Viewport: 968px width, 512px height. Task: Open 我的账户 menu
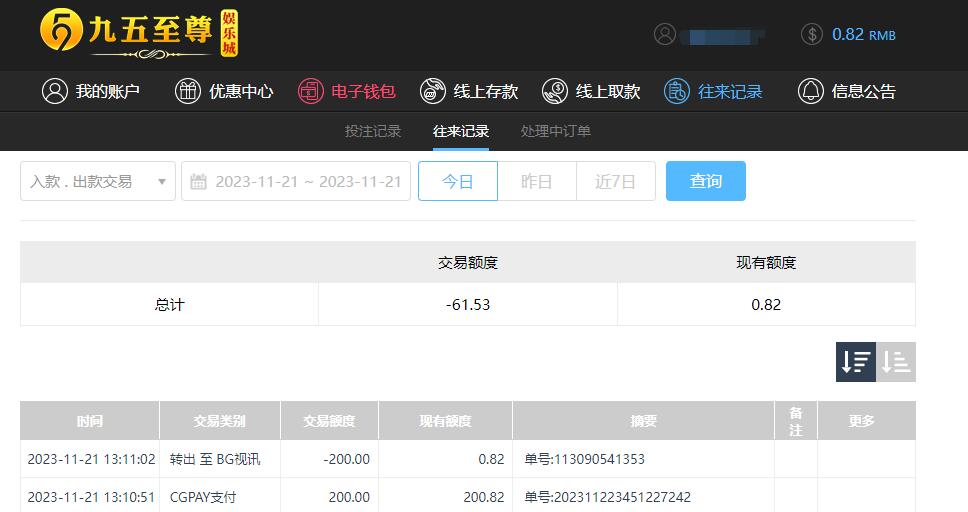91,91
